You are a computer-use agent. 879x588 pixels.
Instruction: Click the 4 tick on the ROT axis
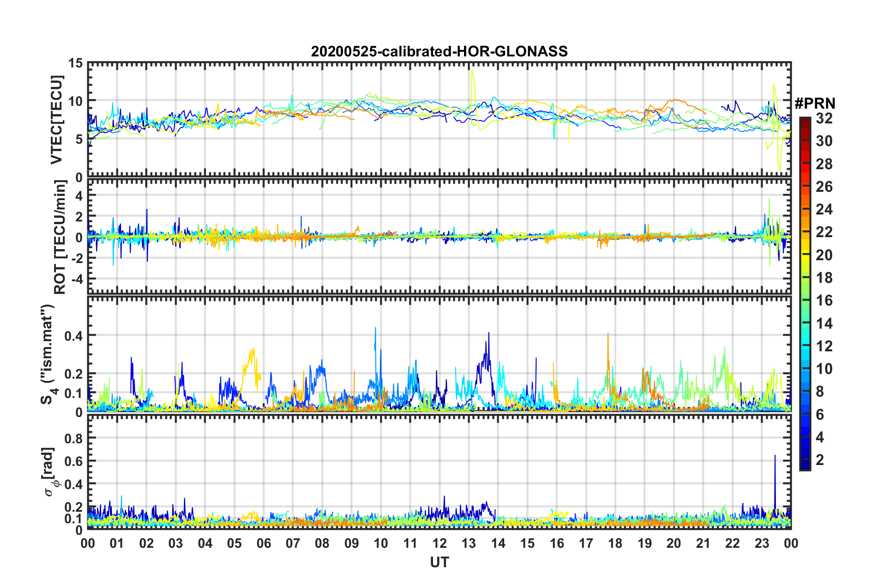[x=79, y=196]
